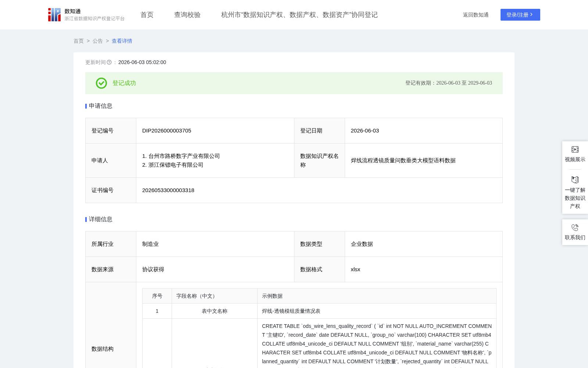Go to the 首页 navigation tab
This screenshot has height=368, width=588.
[147, 15]
